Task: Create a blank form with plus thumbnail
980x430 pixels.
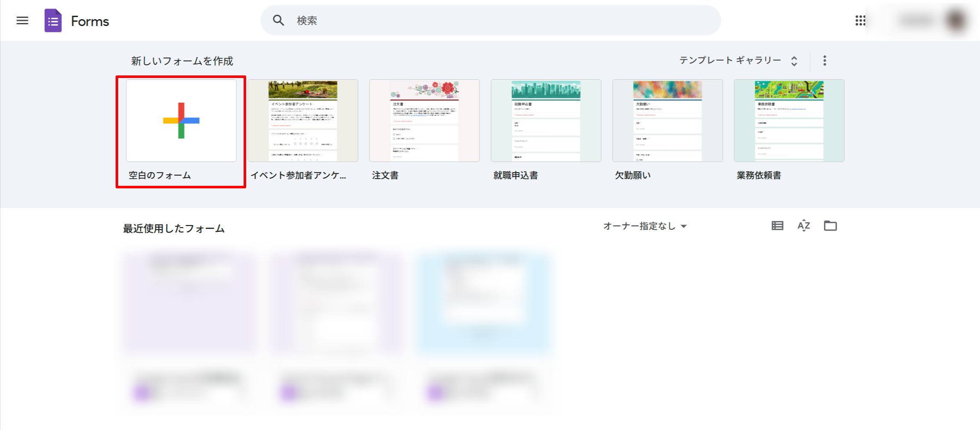Action: click(x=181, y=121)
